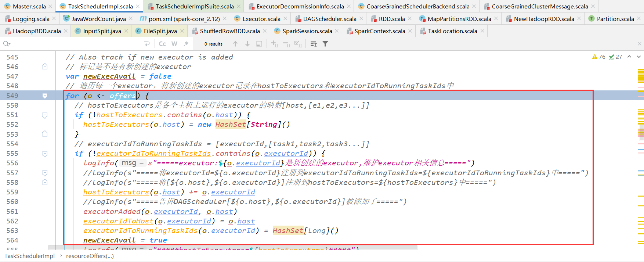Click InputSplit.java file icon

[78, 31]
